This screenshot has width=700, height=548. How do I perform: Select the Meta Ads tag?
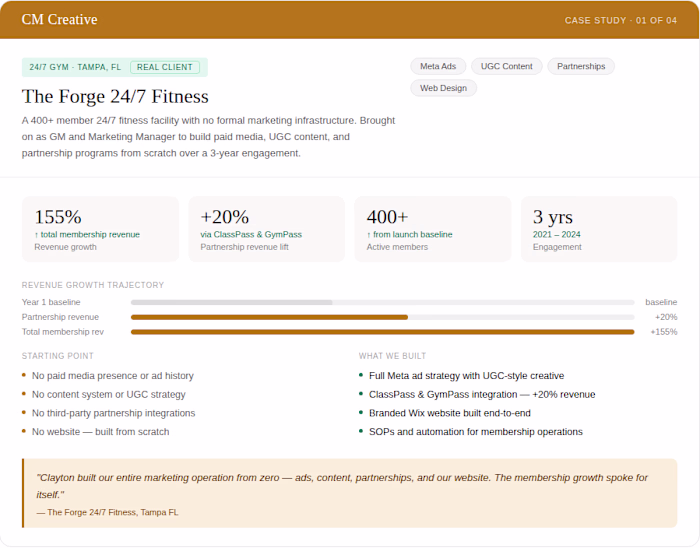pyautogui.click(x=438, y=66)
